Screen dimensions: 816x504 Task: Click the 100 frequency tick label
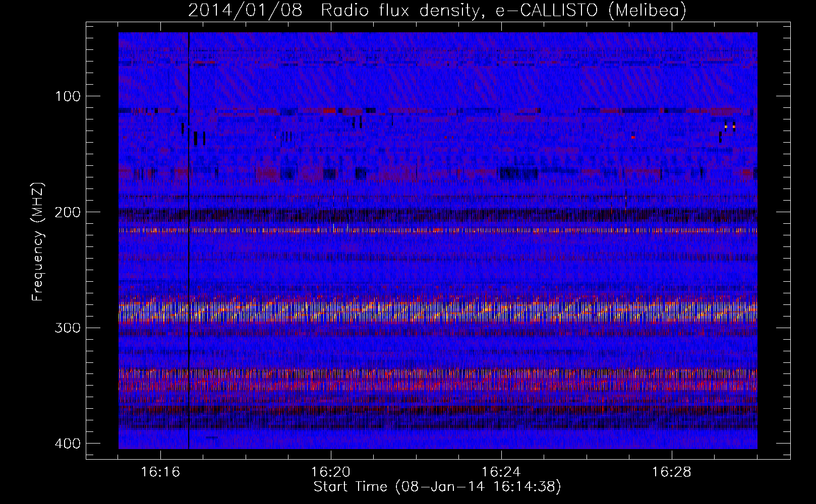click(67, 96)
